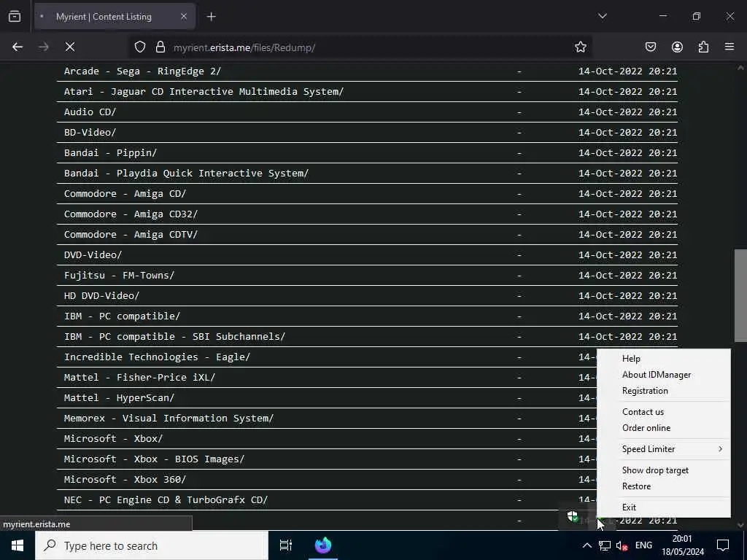View site security padlock info
The width and height of the screenshot is (747, 560).
coord(160,47)
